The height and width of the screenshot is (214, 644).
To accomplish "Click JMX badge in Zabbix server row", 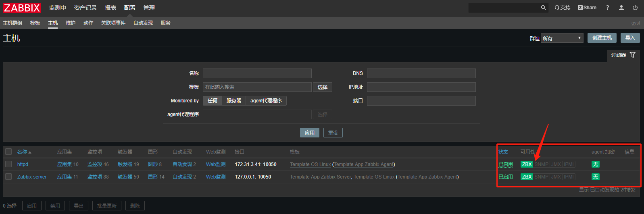I will 556,177.
